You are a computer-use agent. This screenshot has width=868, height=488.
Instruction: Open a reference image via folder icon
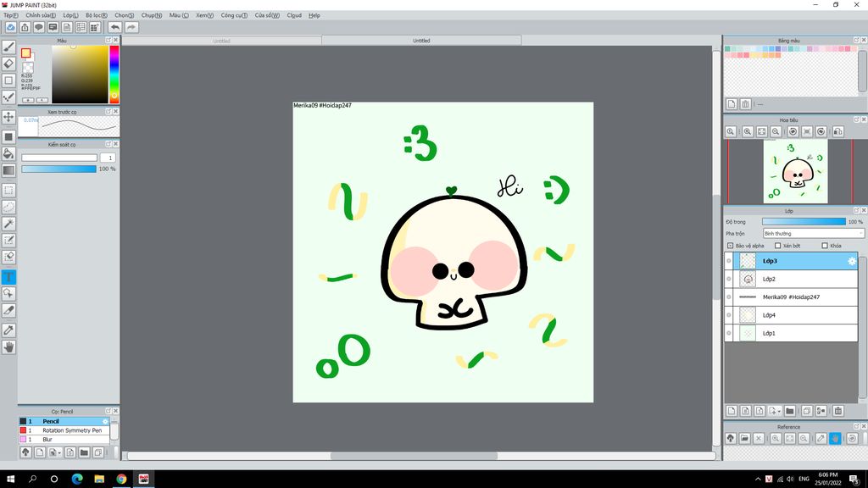(744, 438)
